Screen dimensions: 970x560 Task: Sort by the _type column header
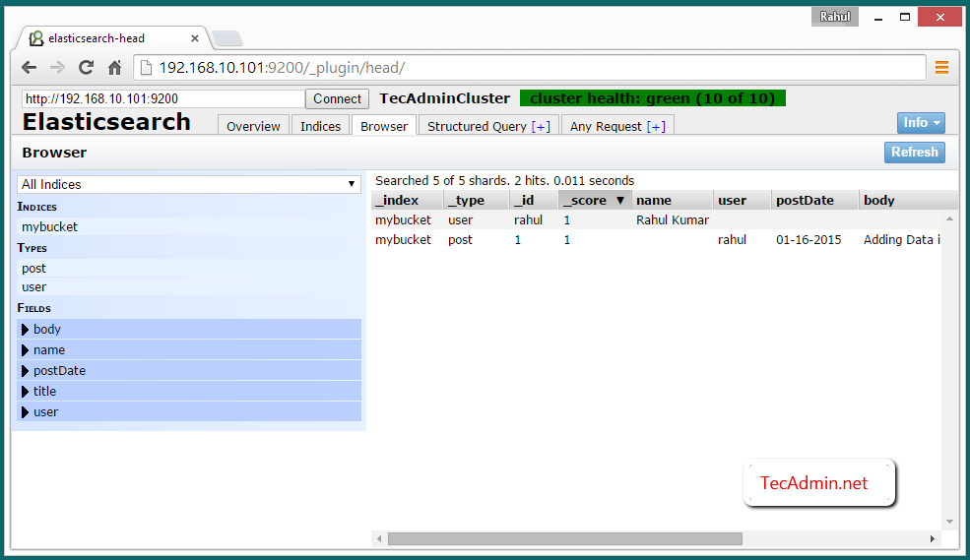(476, 200)
